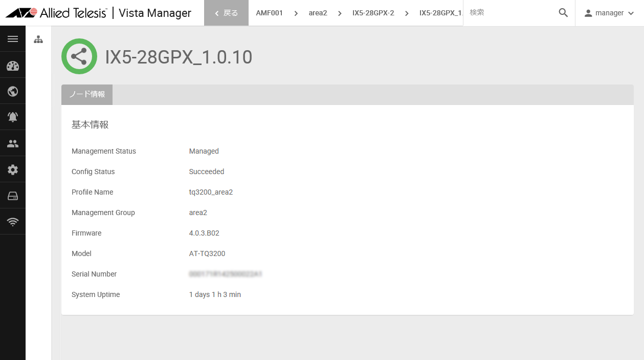This screenshot has height=360, width=644.
Task: Focus the 検索 search field
Action: (x=512, y=13)
